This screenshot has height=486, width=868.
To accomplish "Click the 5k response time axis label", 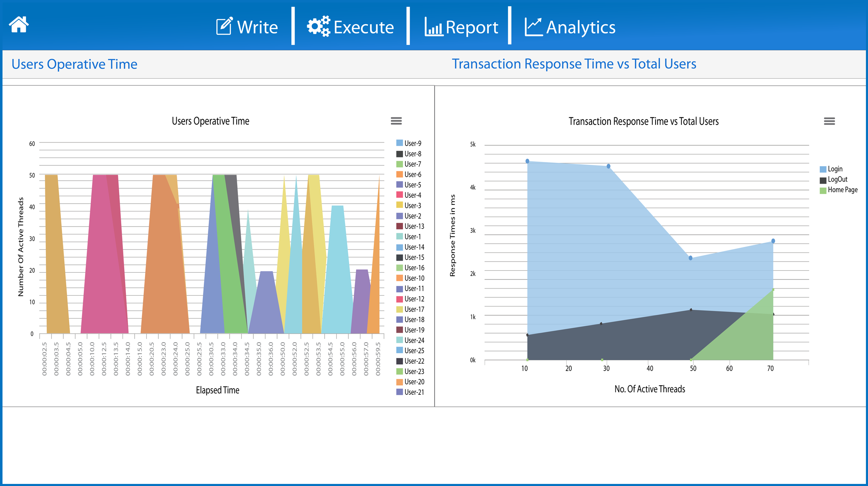I will pos(473,145).
